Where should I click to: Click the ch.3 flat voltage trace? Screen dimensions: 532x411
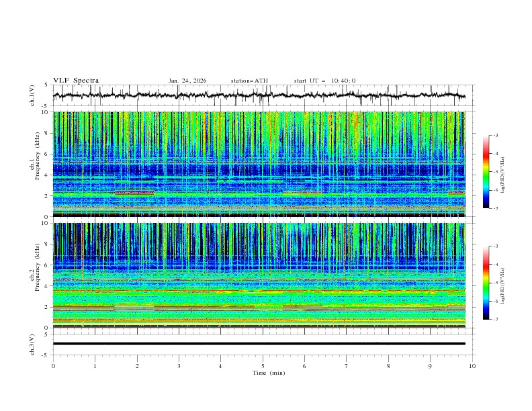coord(259,344)
